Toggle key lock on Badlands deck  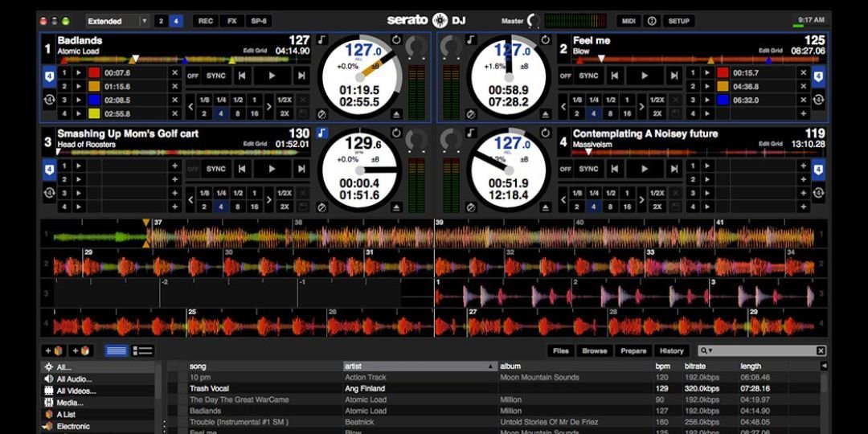322,40
